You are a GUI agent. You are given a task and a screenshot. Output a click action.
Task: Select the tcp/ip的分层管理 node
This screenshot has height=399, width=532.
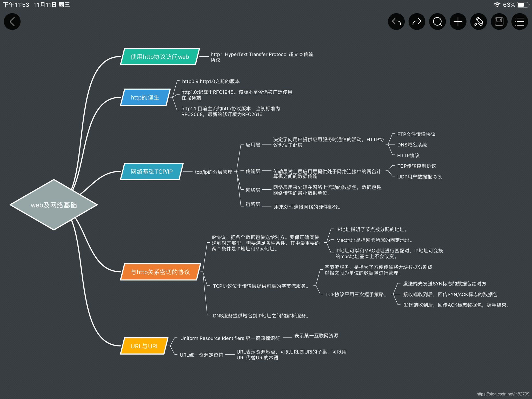214,172
